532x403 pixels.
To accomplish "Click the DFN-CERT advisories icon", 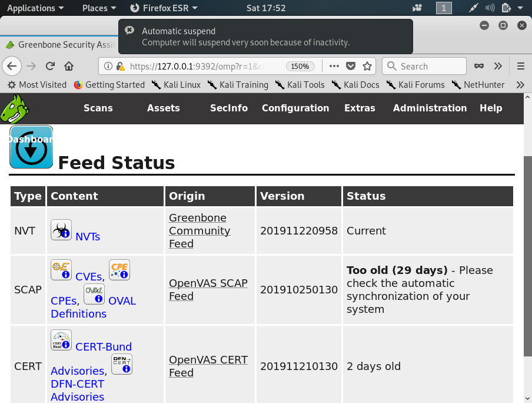I will 122,364.
